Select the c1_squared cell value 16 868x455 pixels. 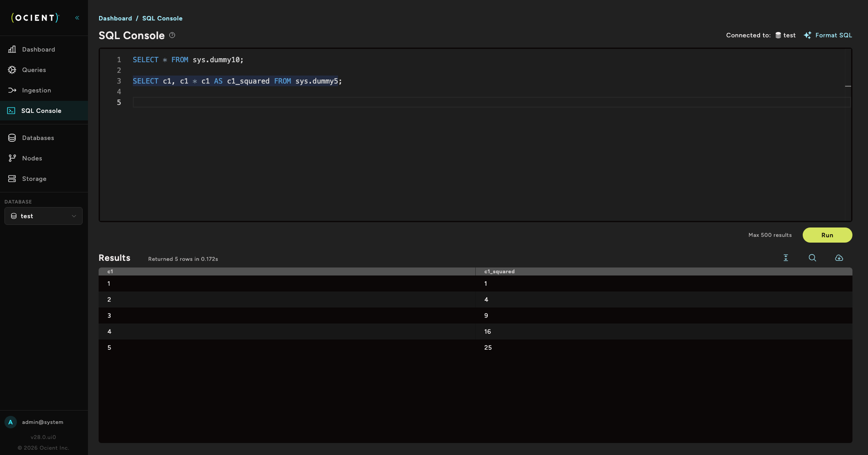[487, 331]
